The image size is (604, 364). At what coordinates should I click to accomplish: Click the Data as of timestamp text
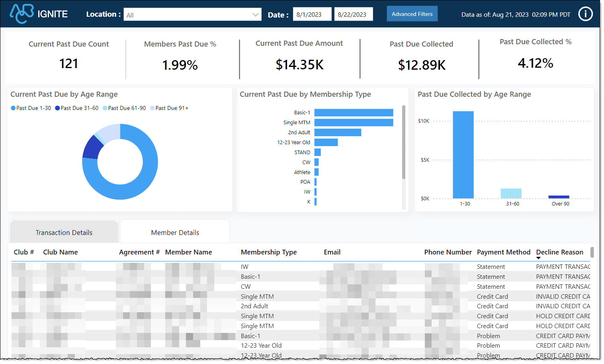click(516, 14)
